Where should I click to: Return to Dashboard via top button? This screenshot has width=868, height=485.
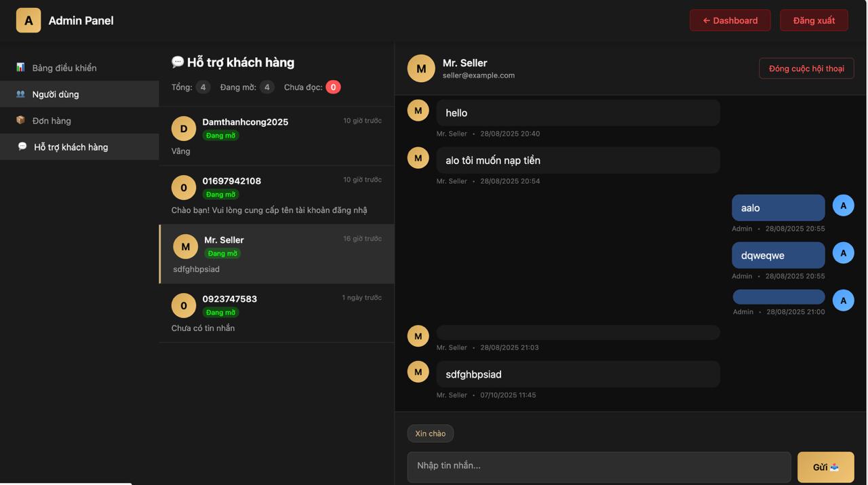pyautogui.click(x=730, y=20)
